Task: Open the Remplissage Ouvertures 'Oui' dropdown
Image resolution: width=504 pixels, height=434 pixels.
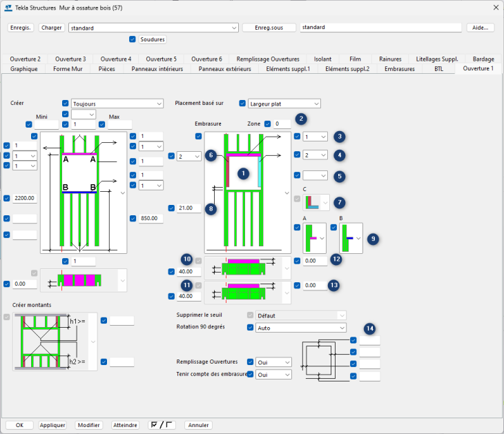Action: click(x=273, y=362)
